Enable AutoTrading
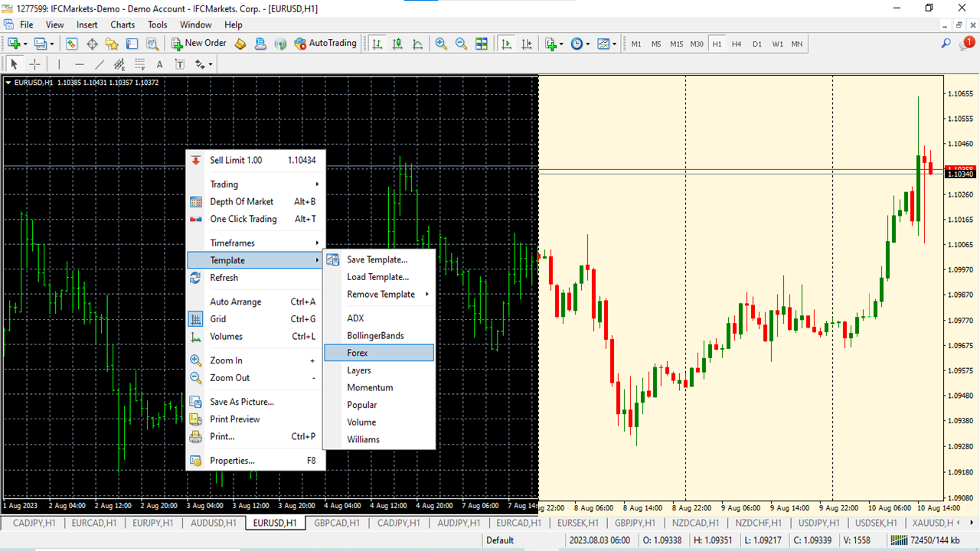Image resolution: width=980 pixels, height=551 pixels. [x=325, y=44]
